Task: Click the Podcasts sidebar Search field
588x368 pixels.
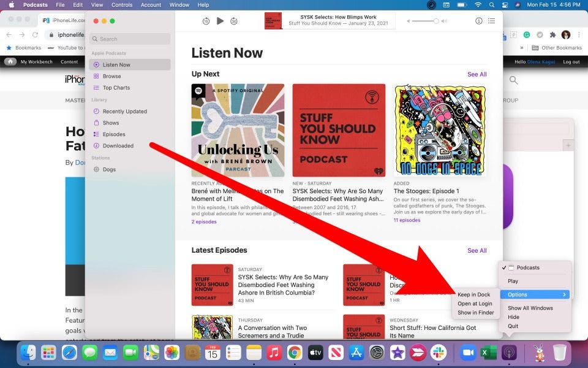Action: (x=130, y=39)
